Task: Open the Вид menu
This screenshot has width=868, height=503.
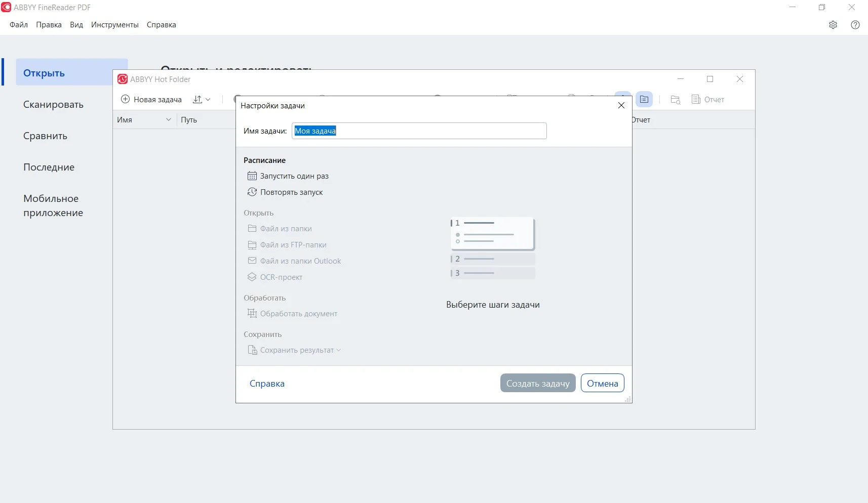Action: tap(76, 25)
